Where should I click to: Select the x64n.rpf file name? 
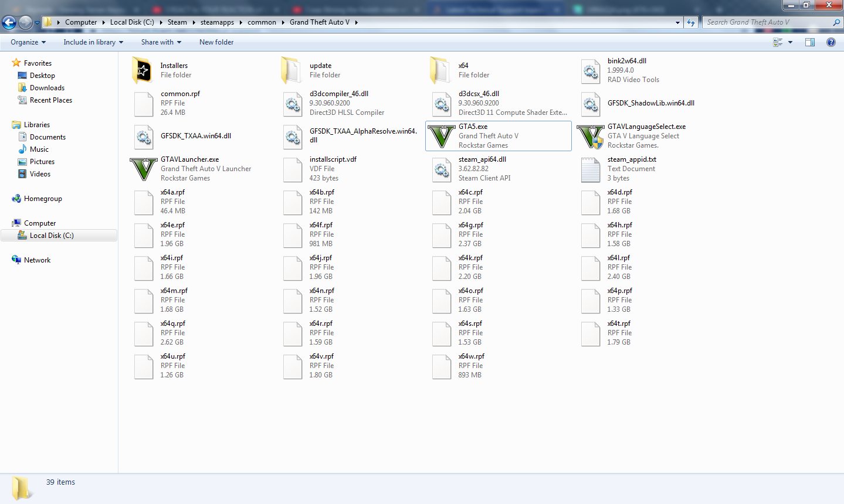click(x=322, y=291)
